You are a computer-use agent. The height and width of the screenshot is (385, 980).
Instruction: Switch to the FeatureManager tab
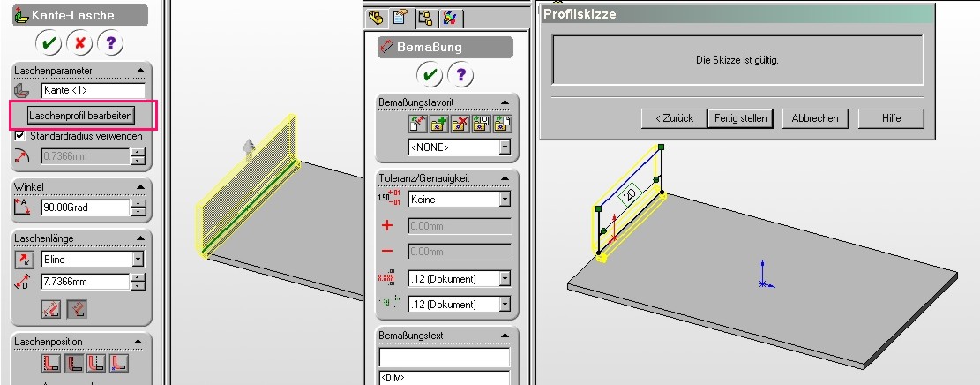(x=376, y=18)
